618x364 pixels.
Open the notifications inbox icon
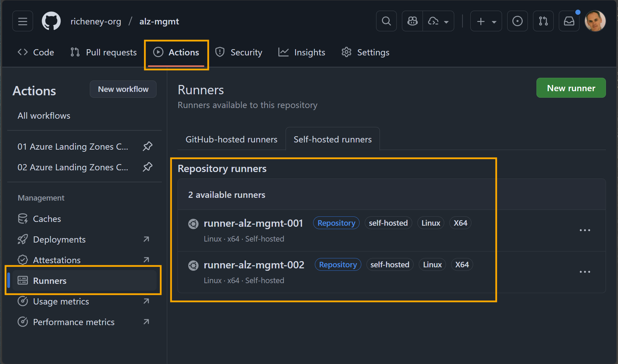(x=569, y=21)
